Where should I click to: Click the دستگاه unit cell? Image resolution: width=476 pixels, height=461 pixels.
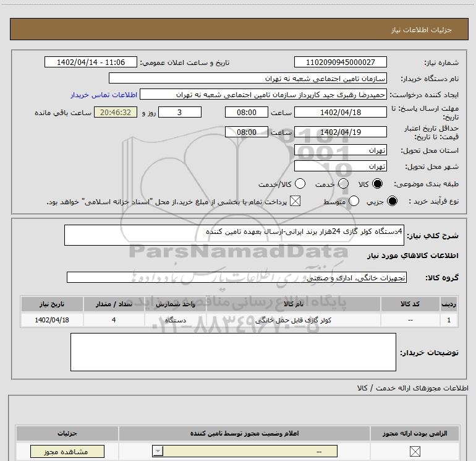[x=176, y=320]
